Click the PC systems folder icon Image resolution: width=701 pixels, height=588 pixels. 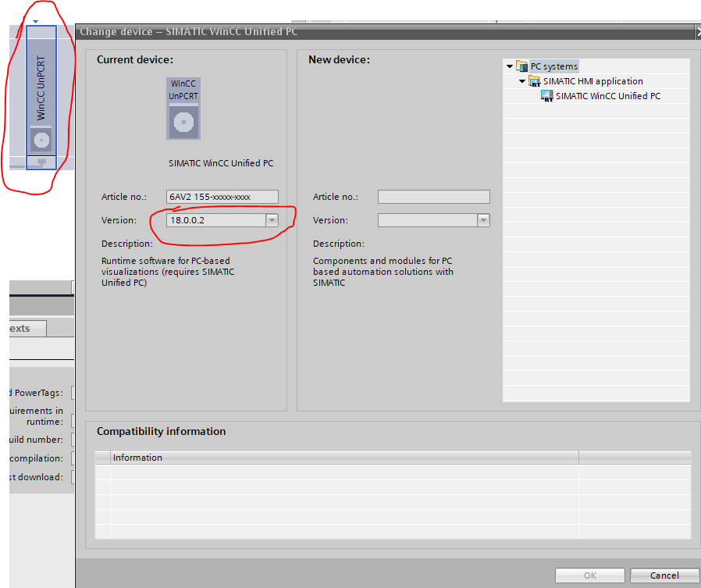pyautogui.click(x=521, y=66)
